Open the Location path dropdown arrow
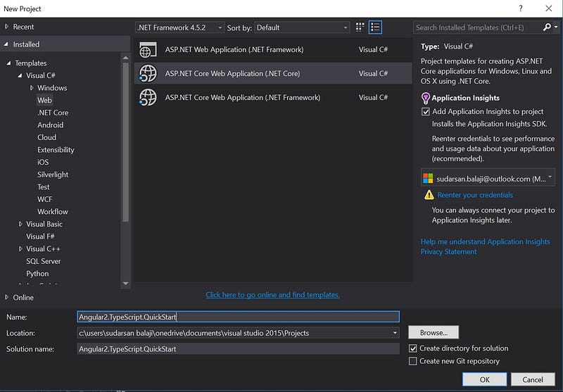Screen dimensions: 563x392 tap(395, 333)
